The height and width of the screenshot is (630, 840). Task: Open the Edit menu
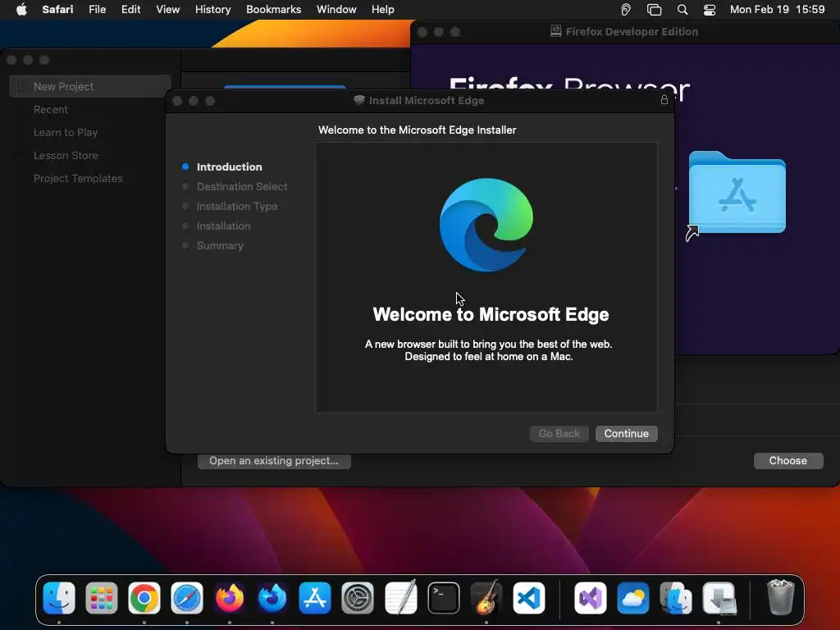click(x=130, y=10)
